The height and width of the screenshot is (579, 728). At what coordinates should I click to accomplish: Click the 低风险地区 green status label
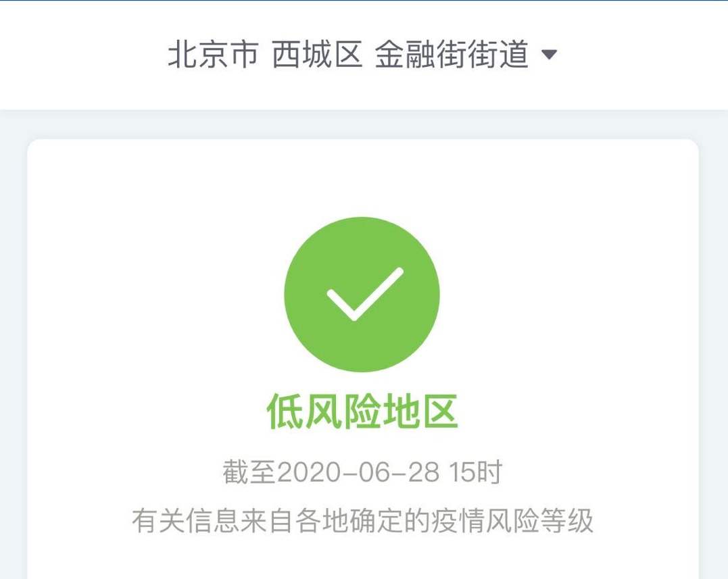[362, 411]
